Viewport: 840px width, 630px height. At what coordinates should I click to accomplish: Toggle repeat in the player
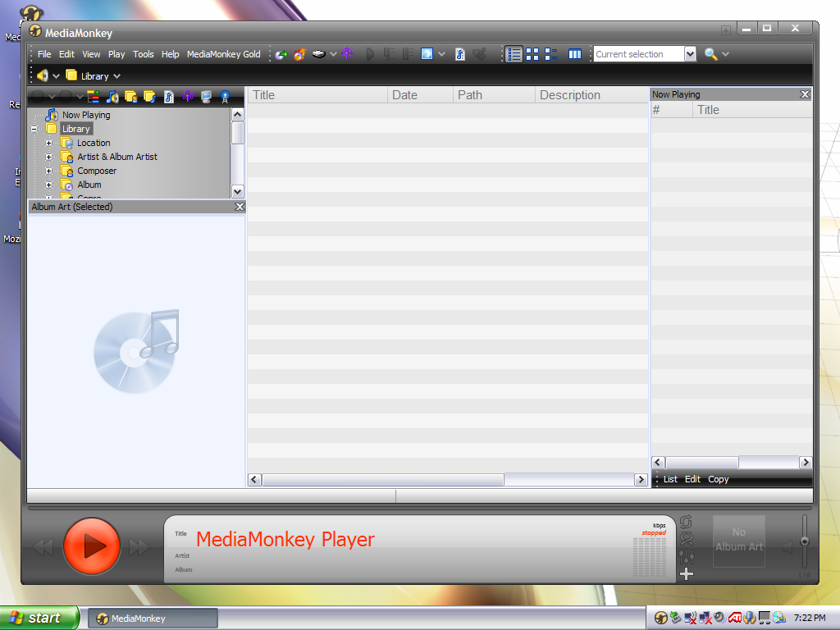coord(687,523)
